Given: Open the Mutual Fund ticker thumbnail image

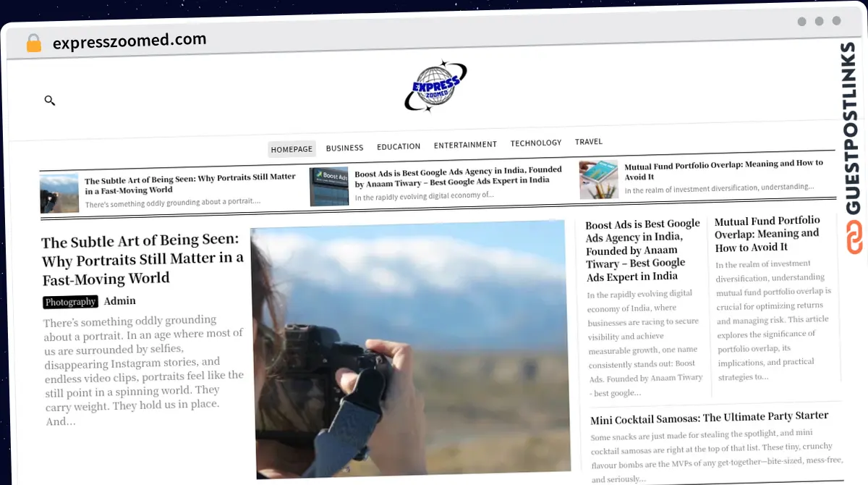Looking at the screenshot, I should (599, 180).
